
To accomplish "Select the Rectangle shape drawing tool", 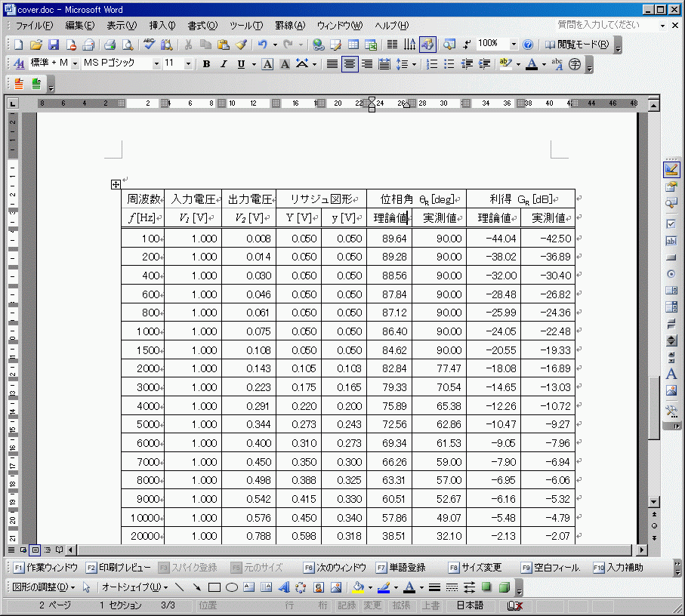I will pyautogui.click(x=214, y=587).
